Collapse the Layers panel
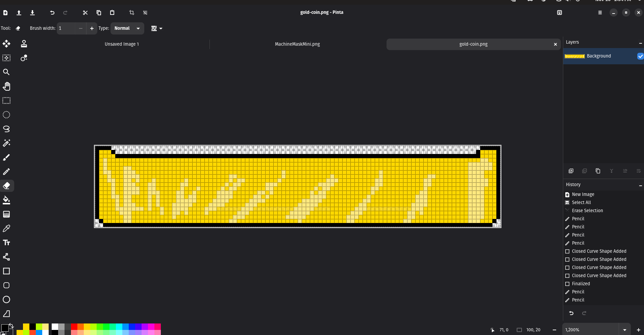The height and width of the screenshot is (335, 644). coord(640,43)
